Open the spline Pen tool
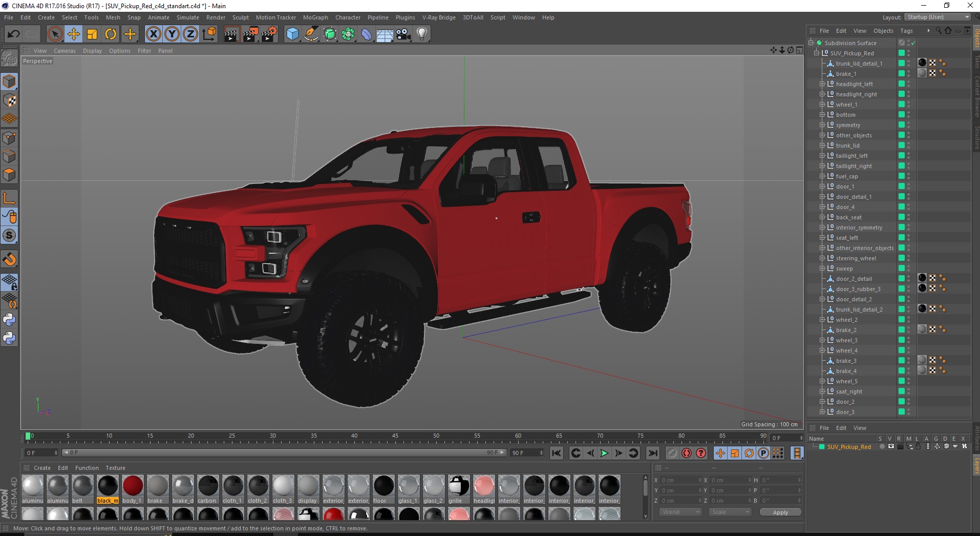 tap(311, 34)
